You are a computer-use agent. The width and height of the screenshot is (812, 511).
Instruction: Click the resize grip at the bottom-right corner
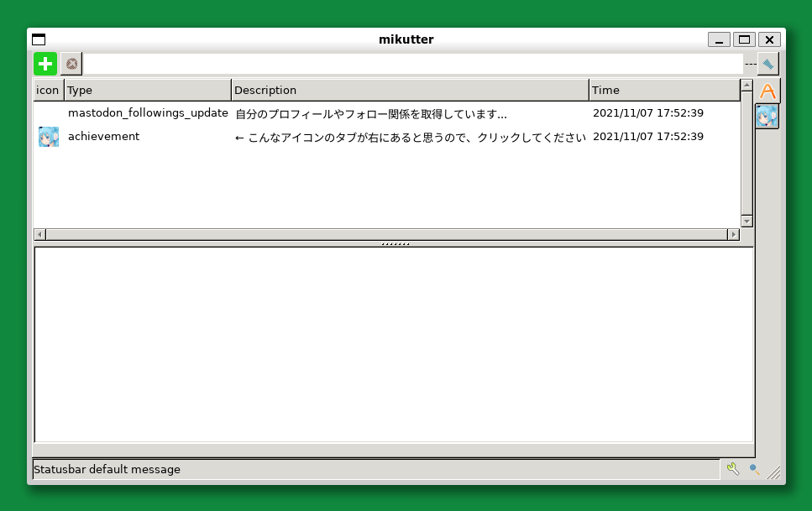pos(774,471)
